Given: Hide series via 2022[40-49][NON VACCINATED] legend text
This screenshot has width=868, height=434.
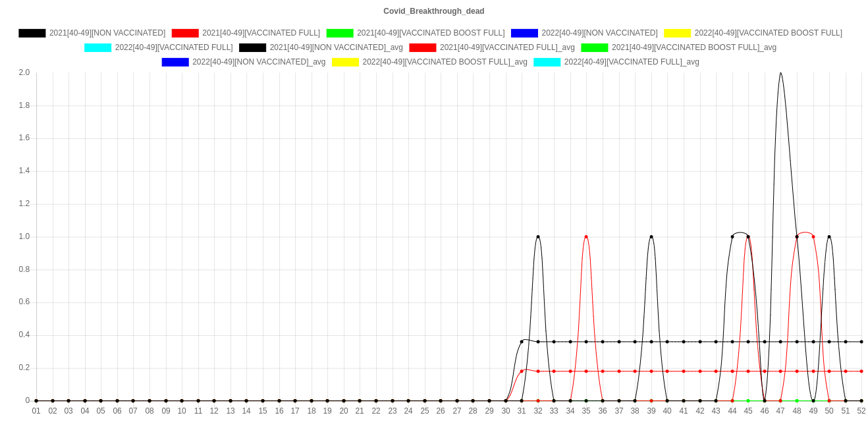Looking at the screenshot, I should coord(599,33).
